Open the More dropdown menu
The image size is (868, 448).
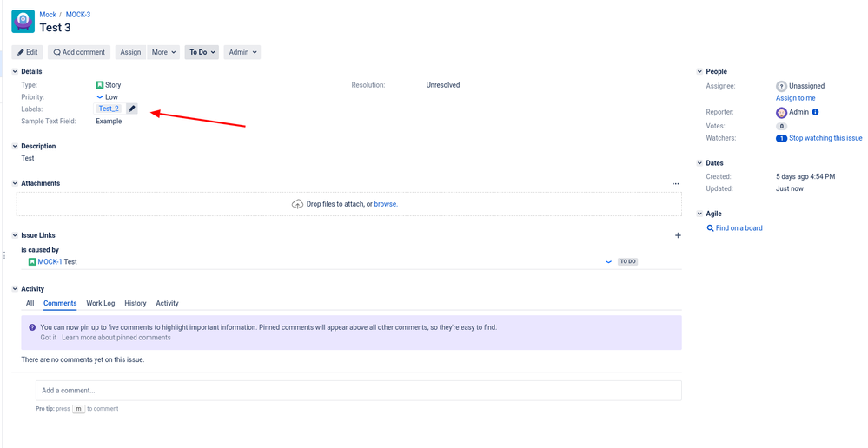coord(163,53)
